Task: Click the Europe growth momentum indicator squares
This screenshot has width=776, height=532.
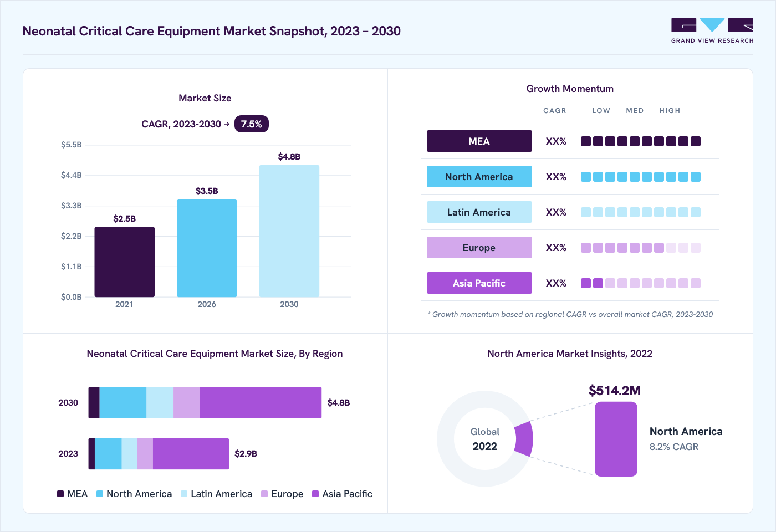Action: click(641, 248)
